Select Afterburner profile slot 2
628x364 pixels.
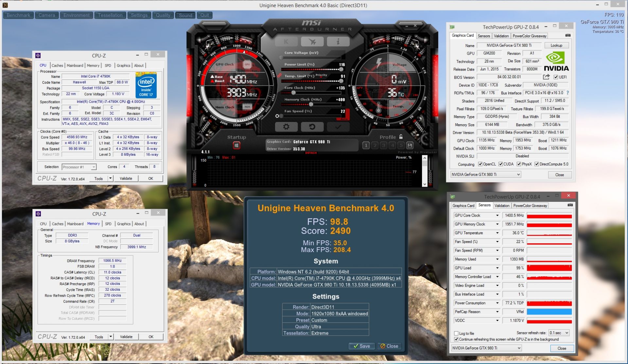(375, 146)
